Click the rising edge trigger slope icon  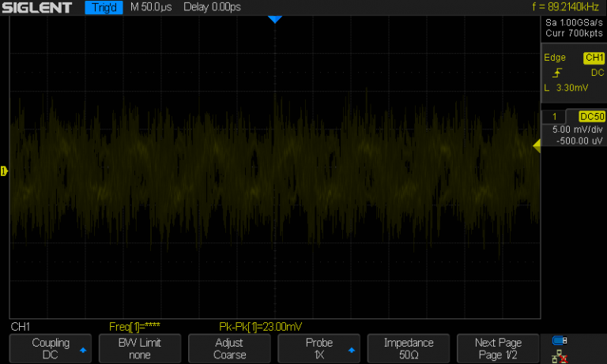pyautogui.click(x=557, y=73)
